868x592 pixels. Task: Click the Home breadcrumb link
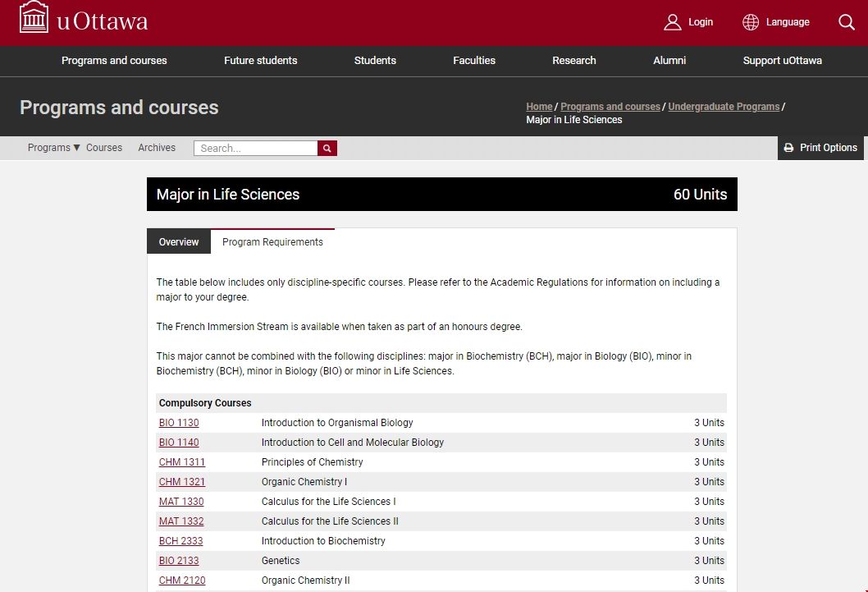click(x=539, y=107)
